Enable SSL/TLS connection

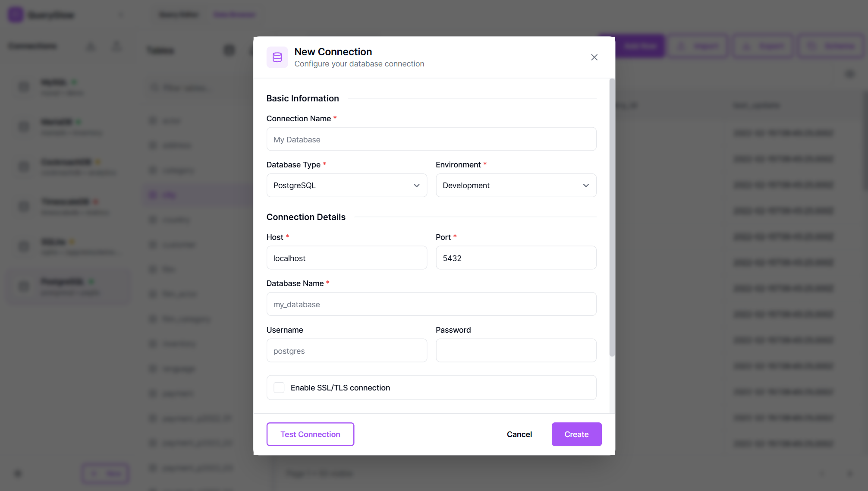click(279, 387)
